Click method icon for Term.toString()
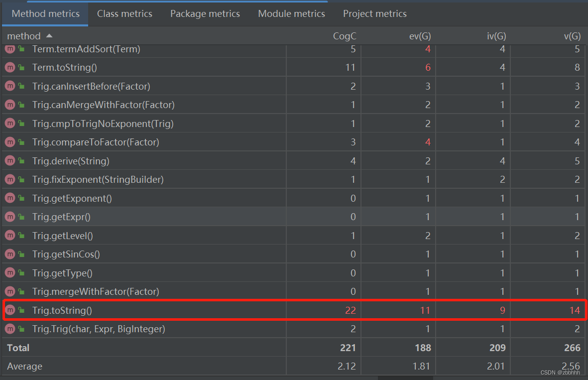This screenshot has height=380, width=588. pos(10,67)
